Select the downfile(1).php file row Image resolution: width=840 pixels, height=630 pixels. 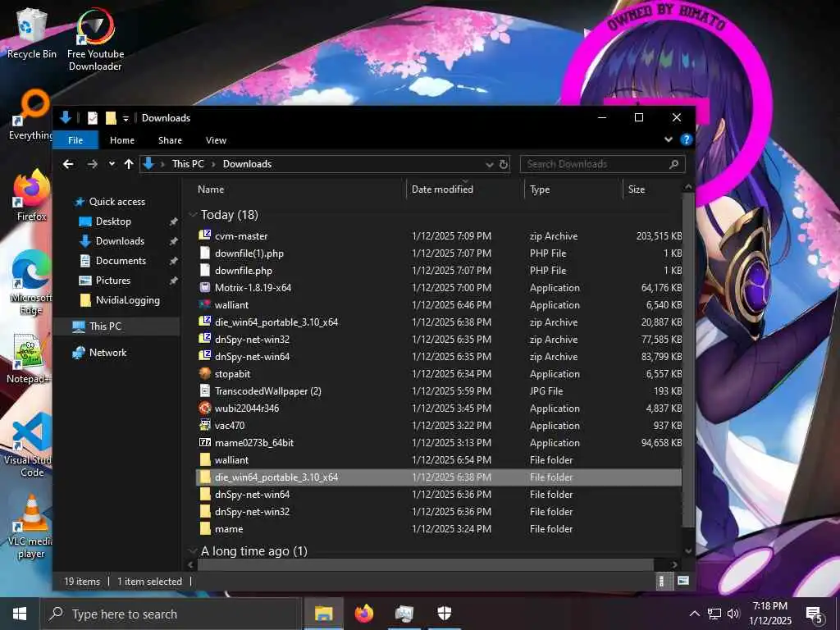pos(440,253)
